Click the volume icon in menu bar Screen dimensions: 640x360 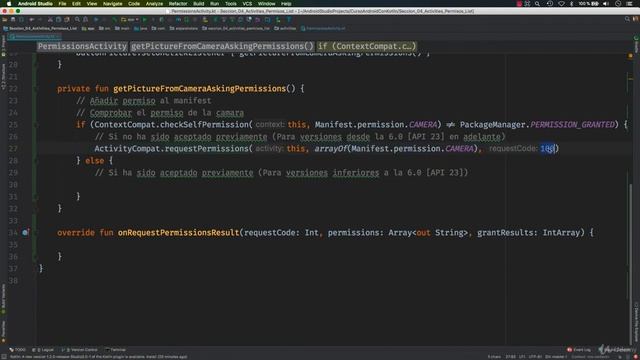(606, 4)
